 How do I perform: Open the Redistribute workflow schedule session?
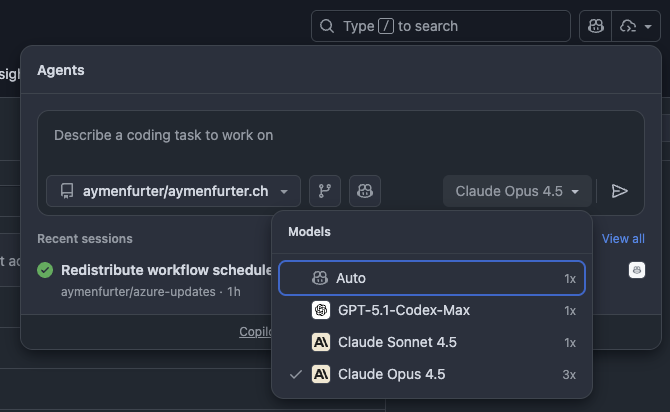coord(166,270)
